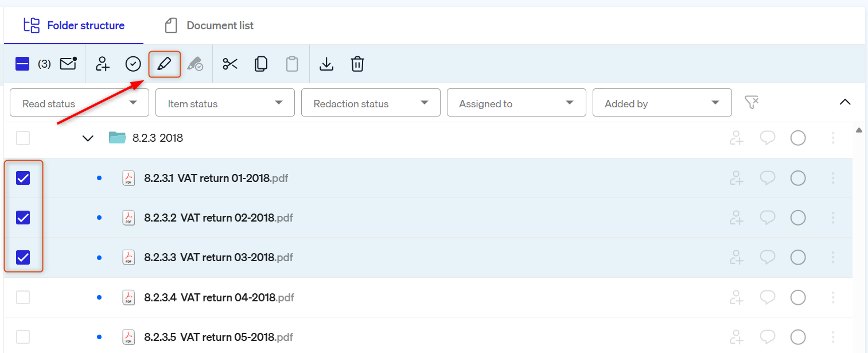This screenshot has height=353, width=868.
Task: Toggle status circle for VAT return 05-2018
Action: click(x=798, y=337)
